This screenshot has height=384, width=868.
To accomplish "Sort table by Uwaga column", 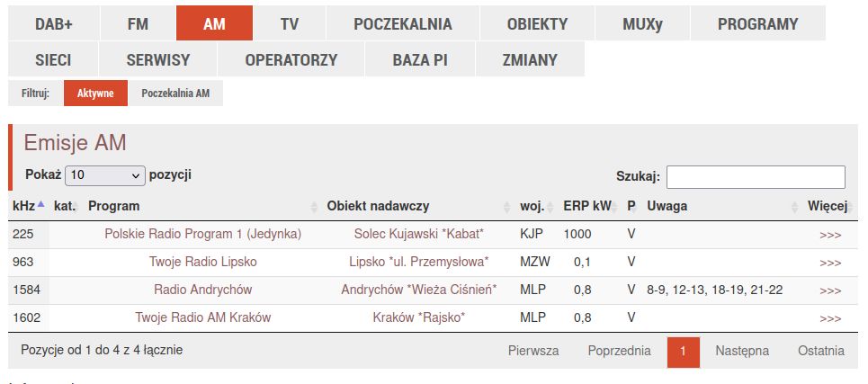I will pos(667,206).
